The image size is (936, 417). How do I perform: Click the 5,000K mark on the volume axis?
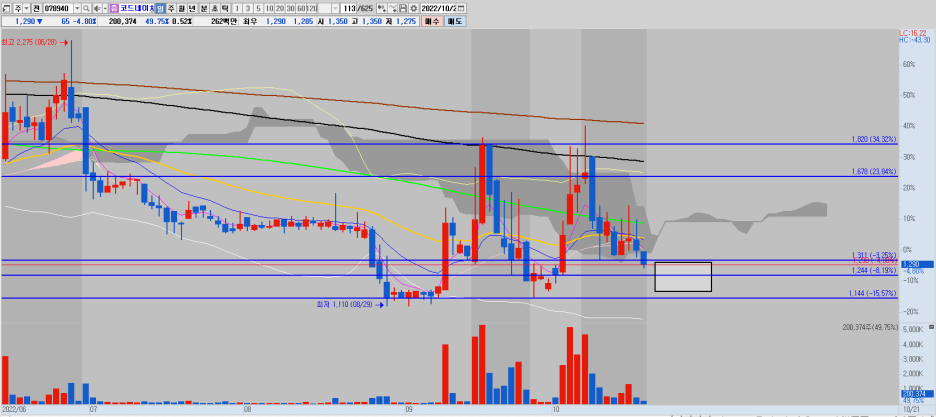pyautogui.click(x=915, y=330)
